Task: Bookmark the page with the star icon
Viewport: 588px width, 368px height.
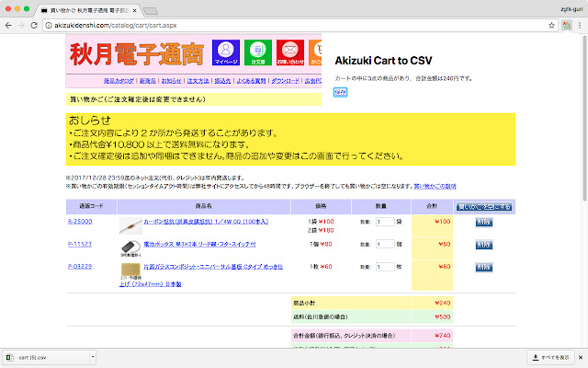Action: pyautogui.click(x=551, y=25)
